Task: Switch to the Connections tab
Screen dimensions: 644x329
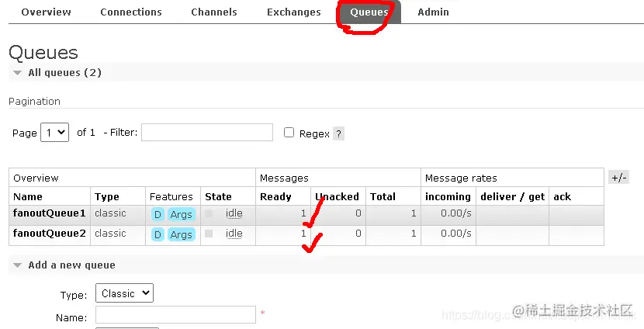Action: [131, 12]
